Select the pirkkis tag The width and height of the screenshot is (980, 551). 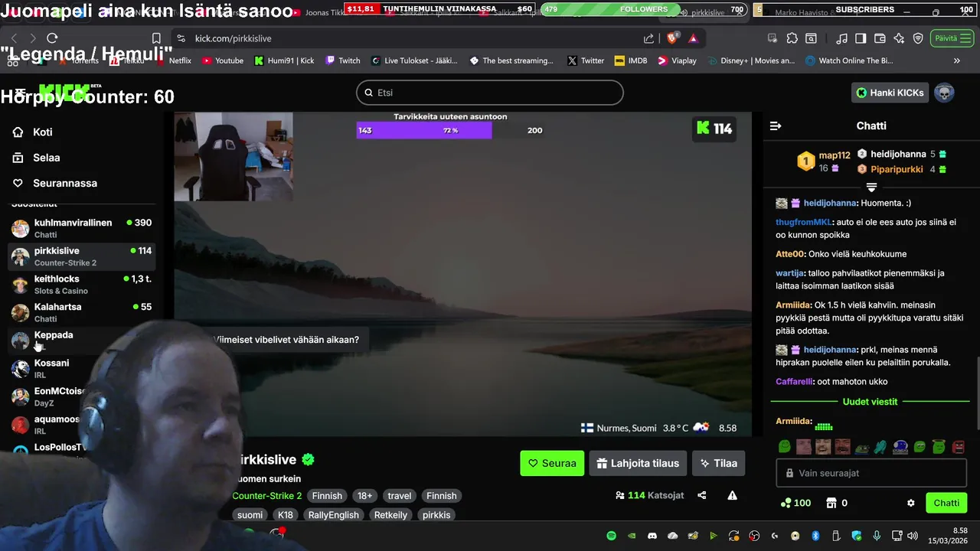coord(436,515)
